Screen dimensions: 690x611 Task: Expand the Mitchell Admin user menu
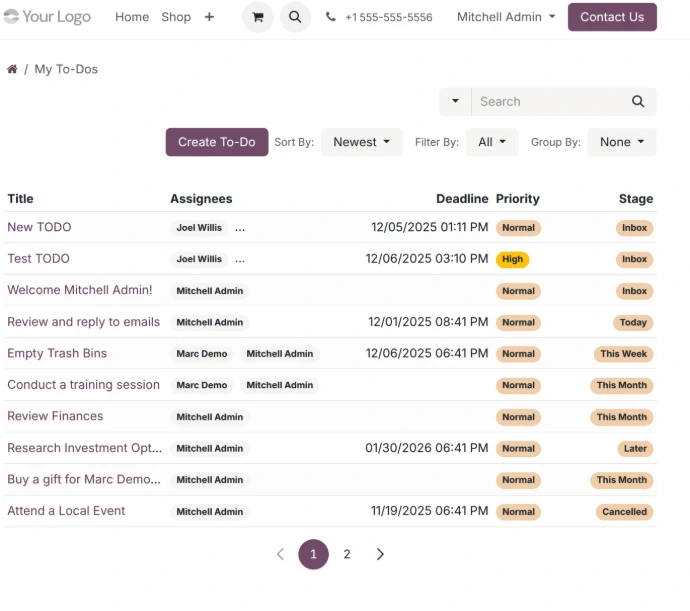506,17
